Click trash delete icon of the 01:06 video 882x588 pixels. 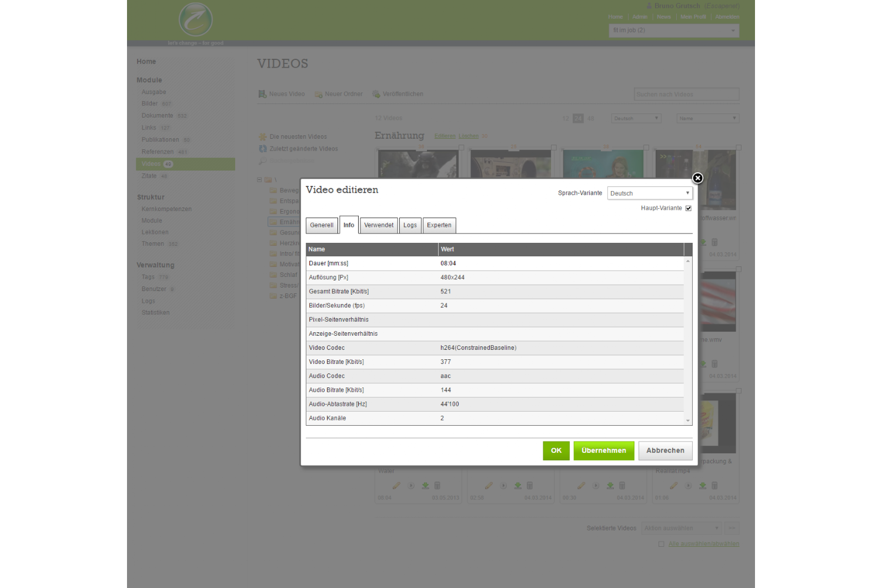pyautogui.click(x=714, y=486)
